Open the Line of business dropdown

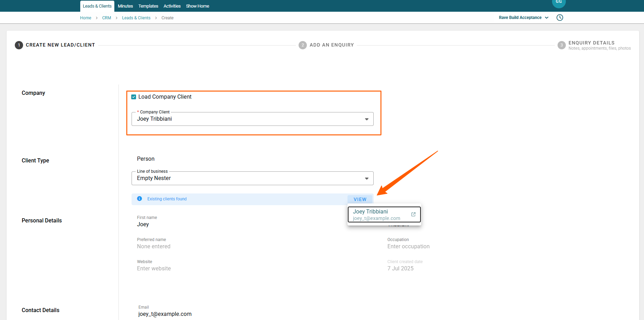[252, 178]
